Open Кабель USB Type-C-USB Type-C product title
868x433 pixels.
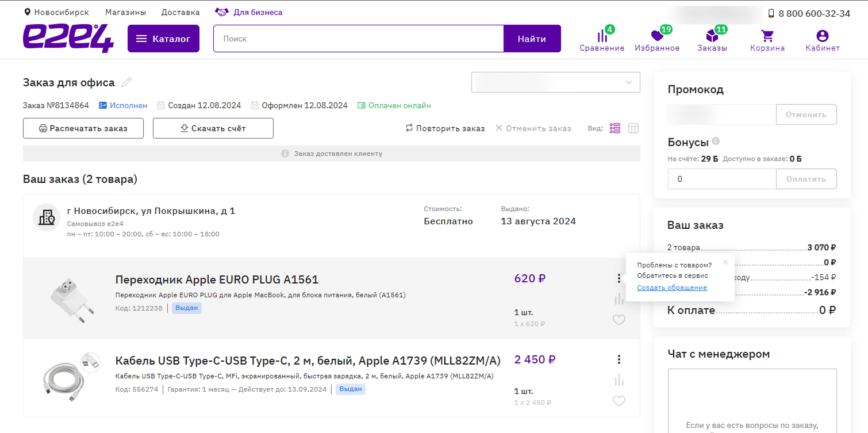308,361
